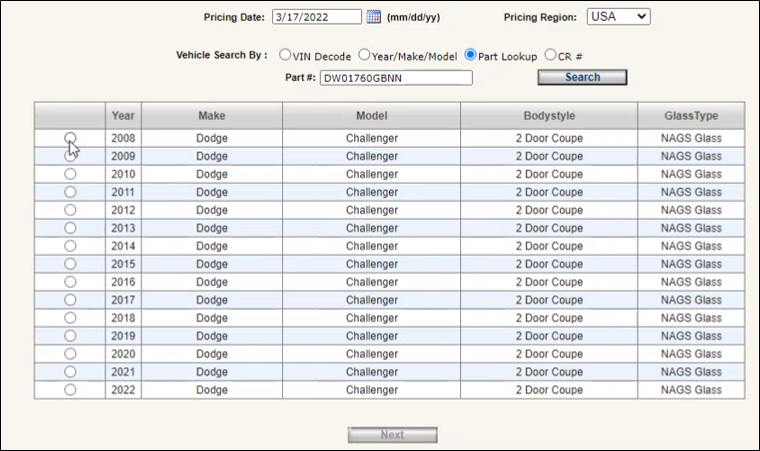Click the Search button
Screen dimensions: 760x451
coord(582,77)
